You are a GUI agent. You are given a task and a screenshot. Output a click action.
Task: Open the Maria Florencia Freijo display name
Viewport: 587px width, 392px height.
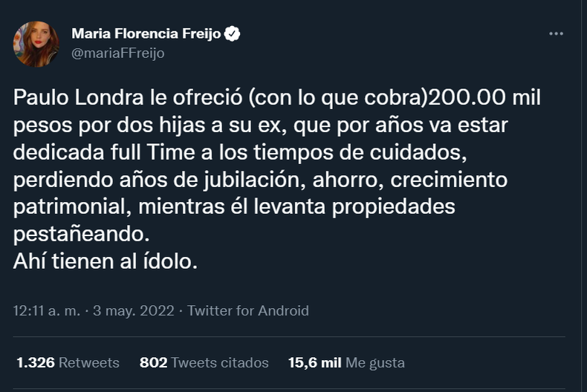pyautogui.click(x=146, y=33)
